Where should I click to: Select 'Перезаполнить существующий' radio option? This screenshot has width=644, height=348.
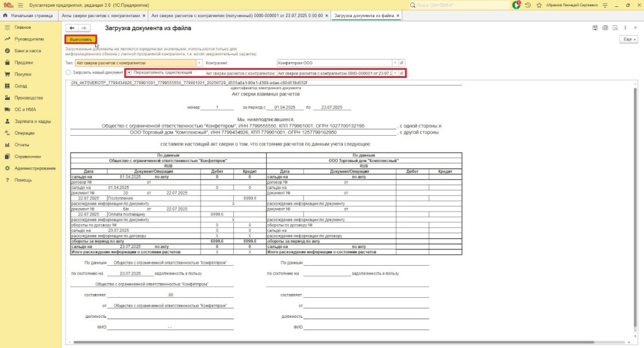[130, 73]
